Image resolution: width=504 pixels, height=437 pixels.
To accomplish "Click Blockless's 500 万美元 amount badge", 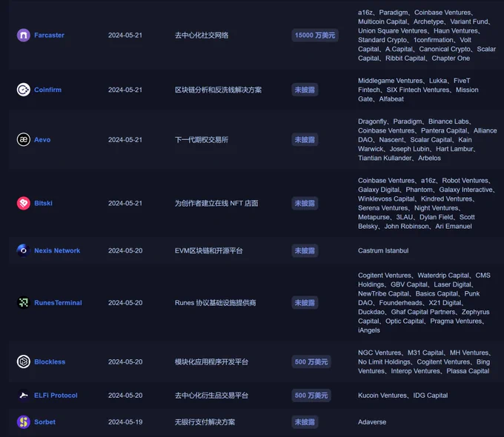I will [311, 361].
